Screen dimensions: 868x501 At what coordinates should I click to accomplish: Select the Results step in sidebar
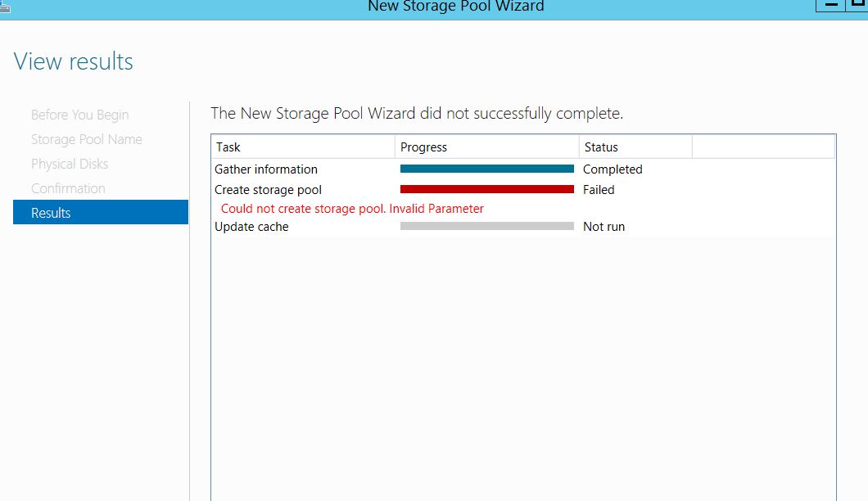[101, 212]
